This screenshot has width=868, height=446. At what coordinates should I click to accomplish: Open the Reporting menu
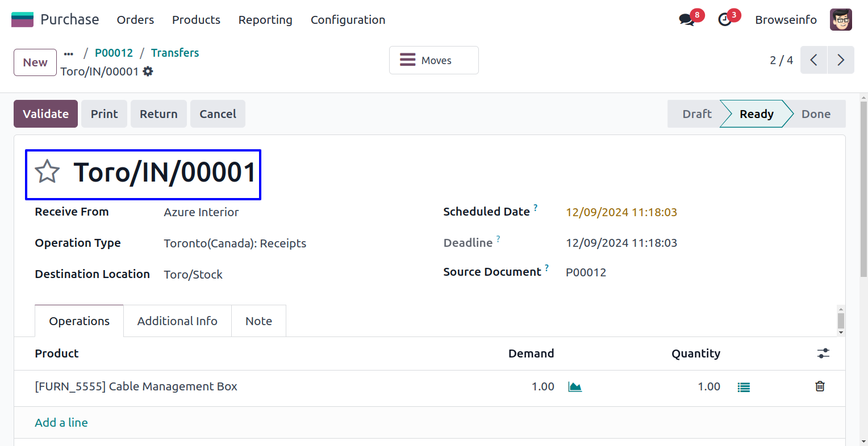click(265, 20)
